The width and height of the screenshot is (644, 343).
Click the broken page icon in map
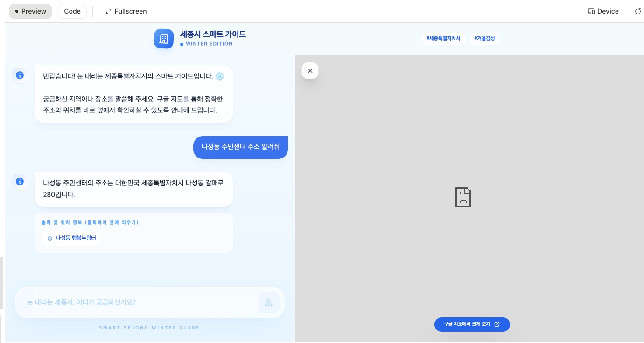click(463, 197)
